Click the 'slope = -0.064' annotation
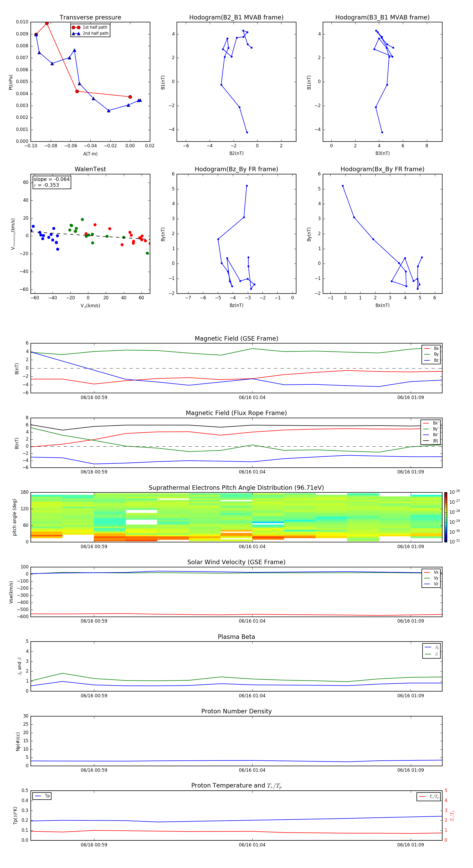 [52, 179]
